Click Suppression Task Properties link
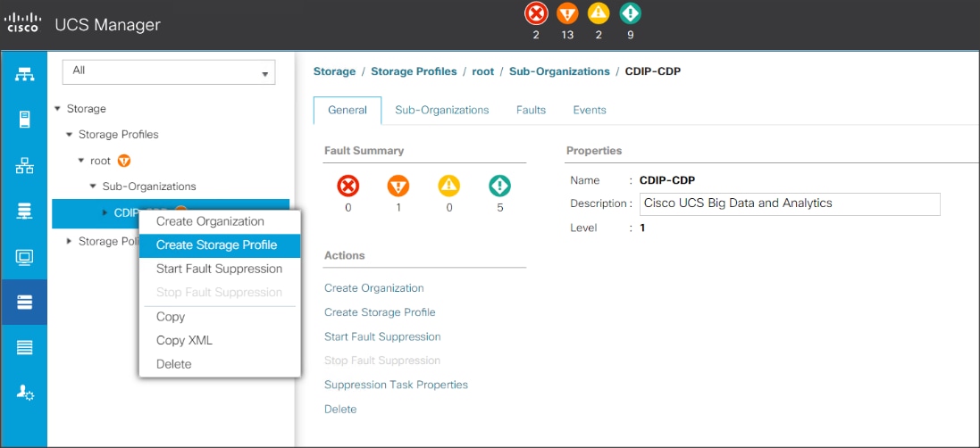Viewport: 980px width, 448px height. [x=397, y=385]
